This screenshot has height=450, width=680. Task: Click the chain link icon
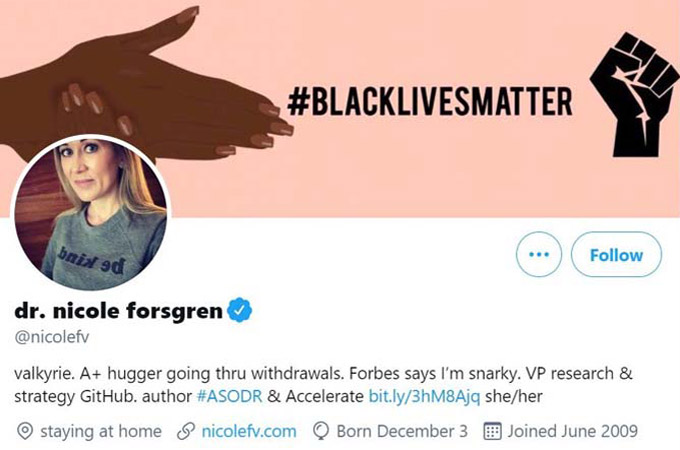point(186,431)
